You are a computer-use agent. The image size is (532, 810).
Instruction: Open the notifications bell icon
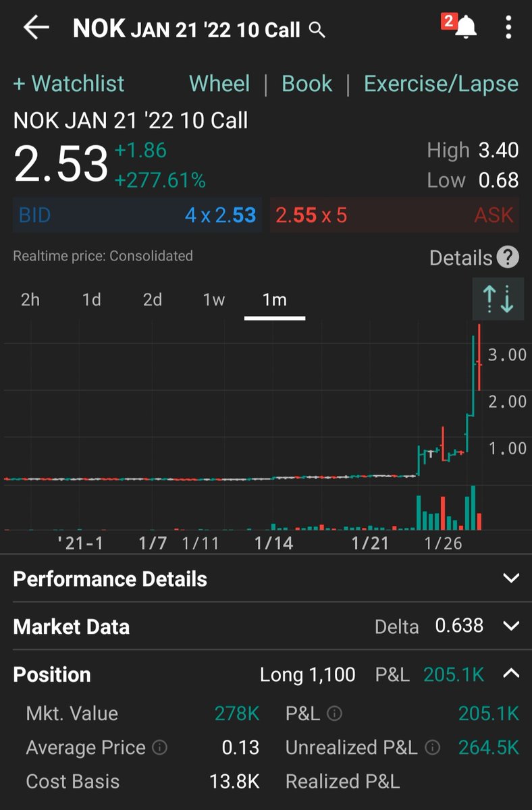click(465, 28)
